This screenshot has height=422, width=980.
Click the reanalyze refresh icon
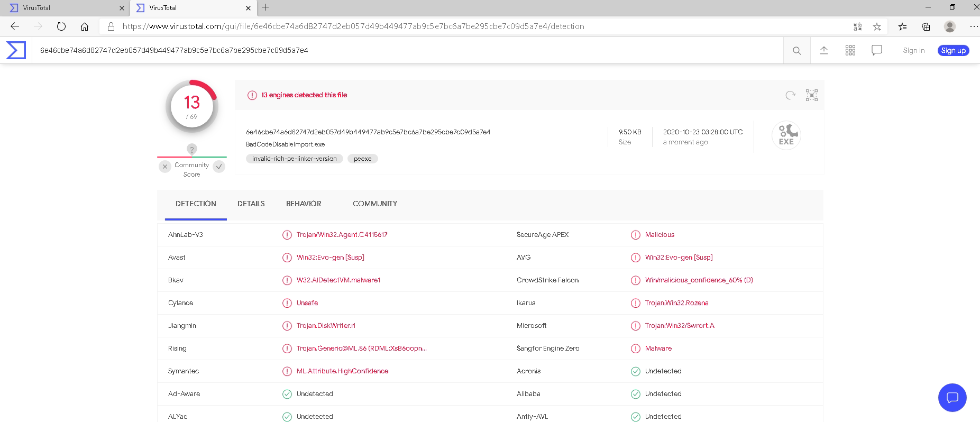(790, 95)
